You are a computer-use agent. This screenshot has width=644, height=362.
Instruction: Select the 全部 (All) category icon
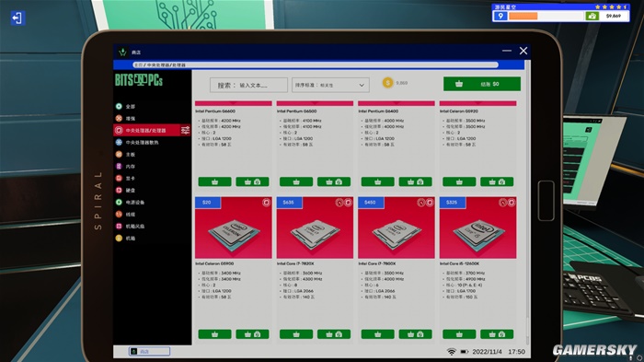(119, 106)
